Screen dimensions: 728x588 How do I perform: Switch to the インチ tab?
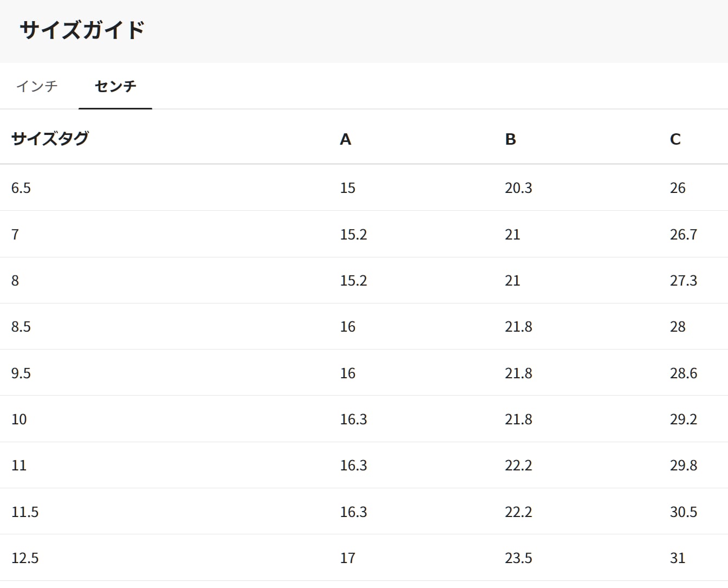(37, 86)
